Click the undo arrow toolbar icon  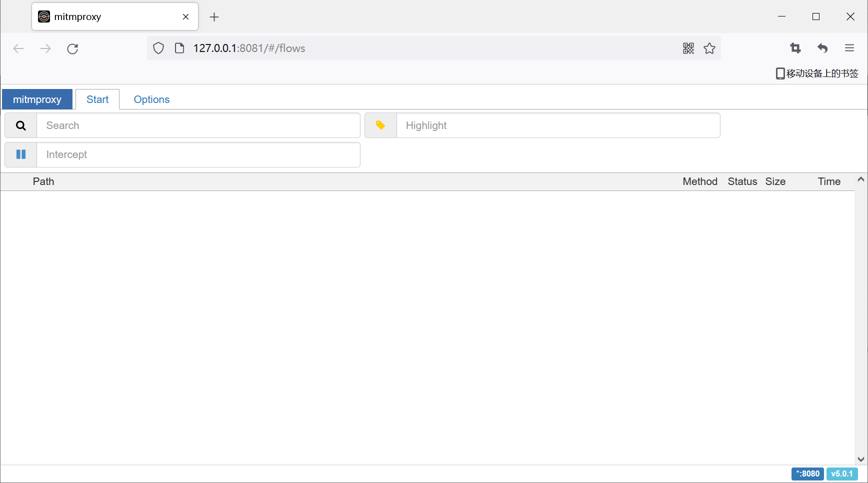[822, 48]
